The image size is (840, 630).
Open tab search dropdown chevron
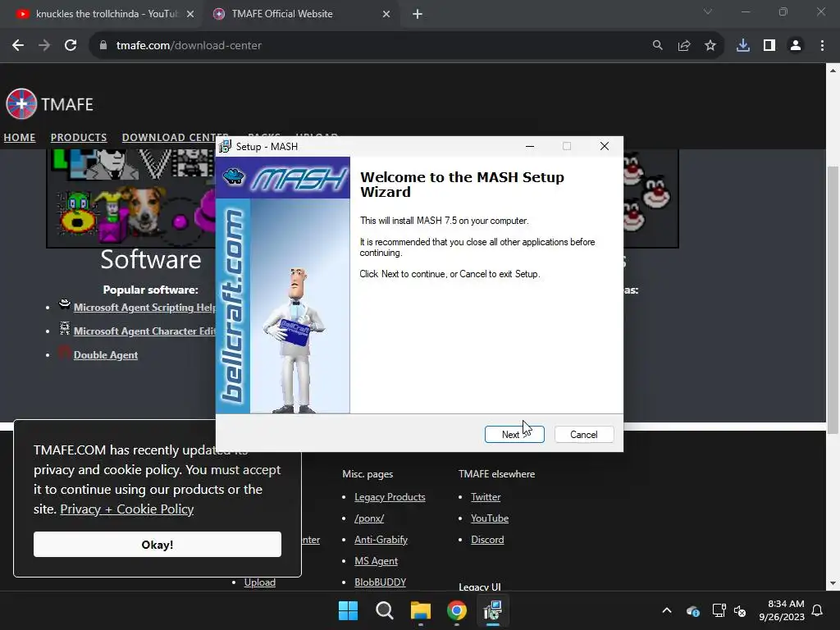point(708,11)
